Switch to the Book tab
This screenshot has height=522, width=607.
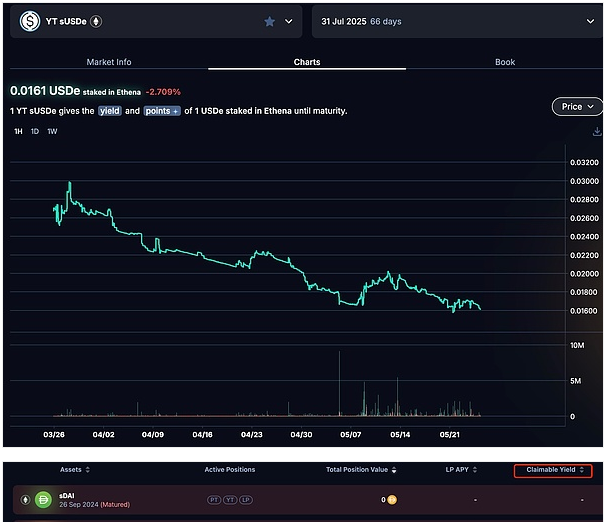pyautogui.click(x=505, y=62)
